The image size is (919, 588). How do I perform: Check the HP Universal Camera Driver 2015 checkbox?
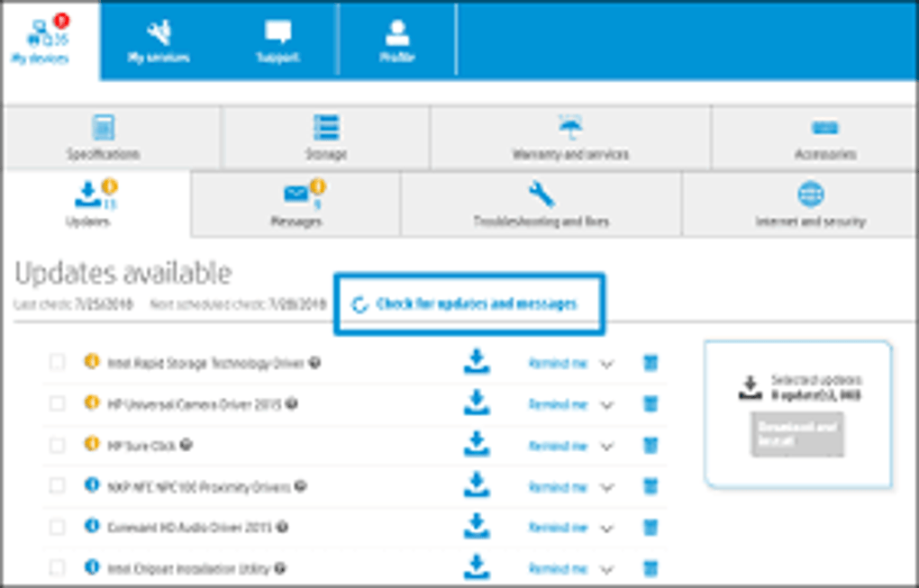[x=59, y=404]
